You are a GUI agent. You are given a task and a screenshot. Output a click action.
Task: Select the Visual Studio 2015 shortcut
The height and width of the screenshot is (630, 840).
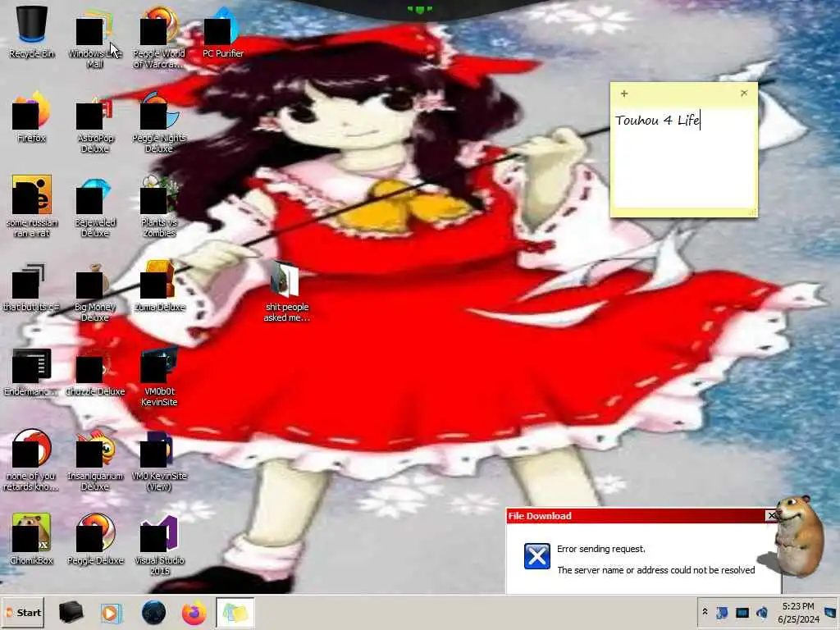pos(159,545)
